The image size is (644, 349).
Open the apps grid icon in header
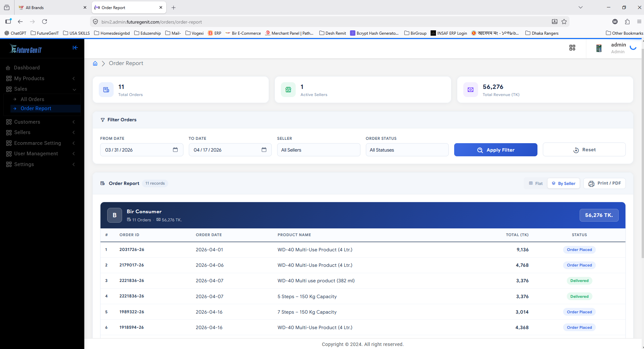tap(572, 48)
